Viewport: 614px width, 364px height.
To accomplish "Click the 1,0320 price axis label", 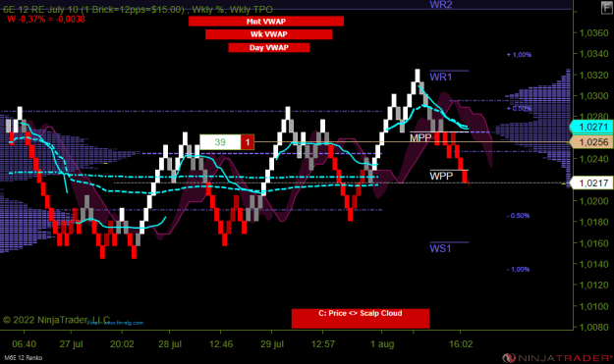I will [593, 76].
